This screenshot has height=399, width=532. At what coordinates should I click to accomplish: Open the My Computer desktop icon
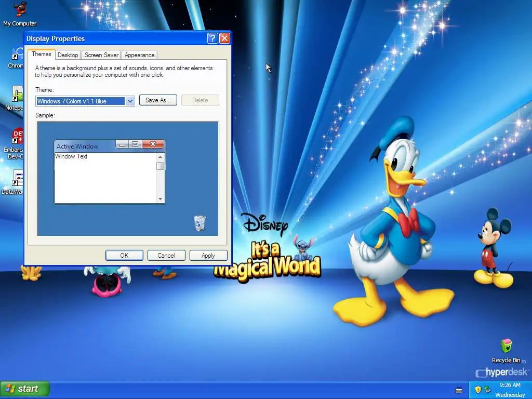(x=20, y=14)
